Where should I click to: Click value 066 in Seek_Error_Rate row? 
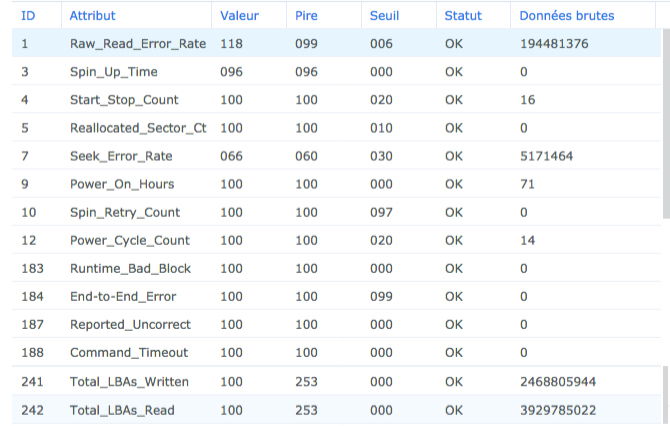pyautogui.click(x=231, y=156)
